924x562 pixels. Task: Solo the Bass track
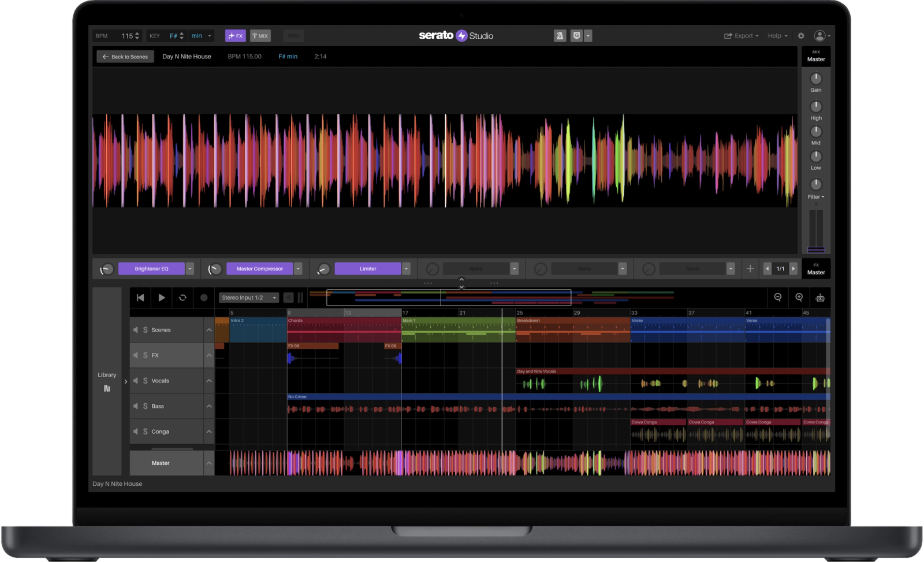coord(145,406)
